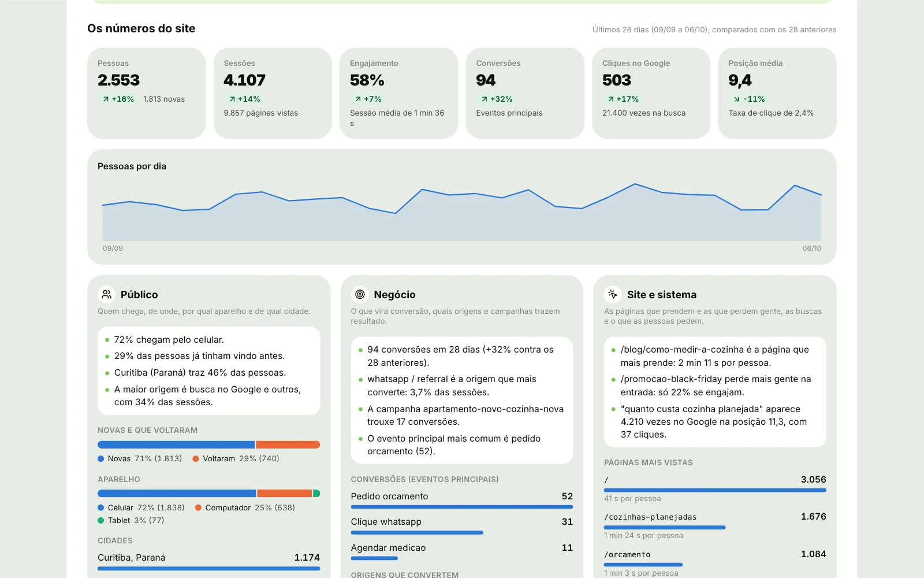Screen dimensions: 924x578
Task: Click the Cliques no Google value 503
Action: click(617, 80)
